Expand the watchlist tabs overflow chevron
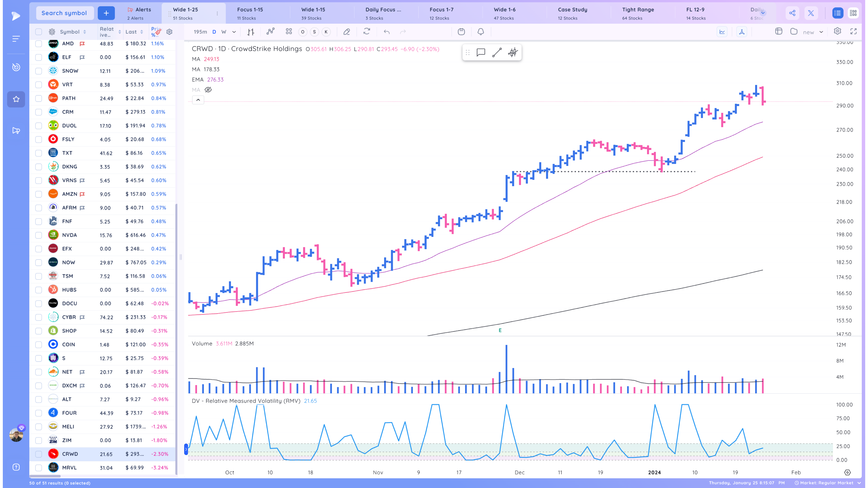This screenshot has height=488, width=868. 763,13
